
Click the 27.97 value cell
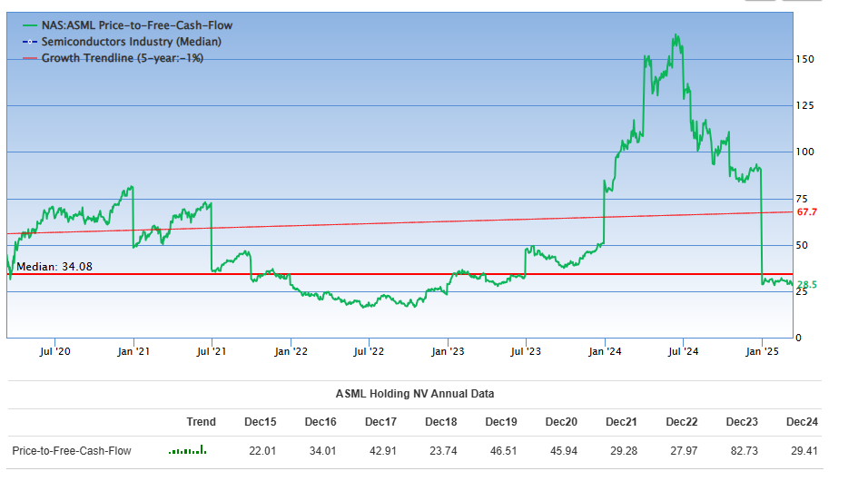[684, 451]
